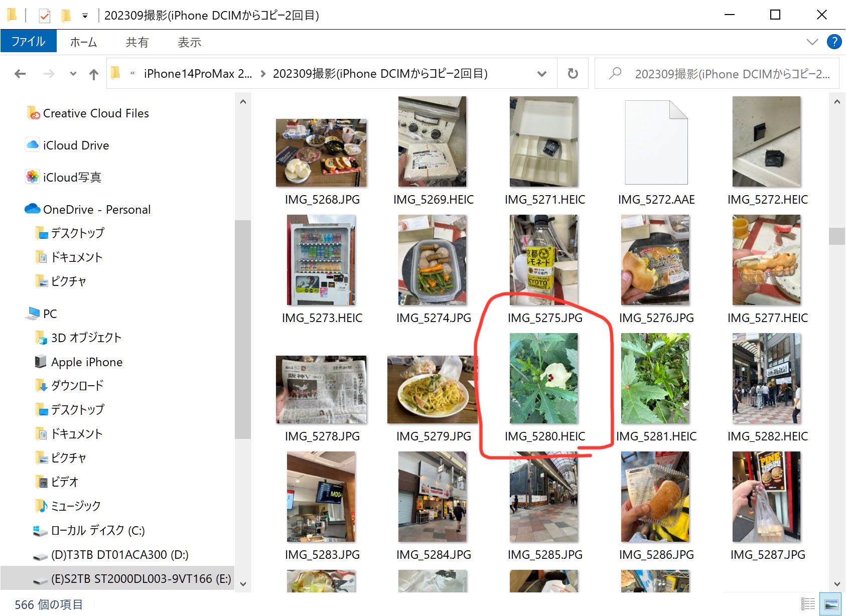This screenshot has height=616, width=846.
Task: Switch to large thumbnails view
Action: [x=831, y=604]
